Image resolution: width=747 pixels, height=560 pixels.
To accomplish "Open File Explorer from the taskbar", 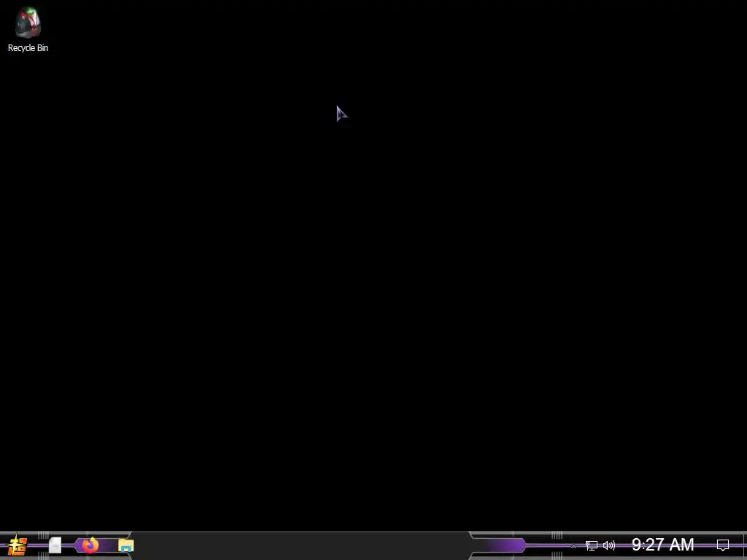I will pos(125,545).
